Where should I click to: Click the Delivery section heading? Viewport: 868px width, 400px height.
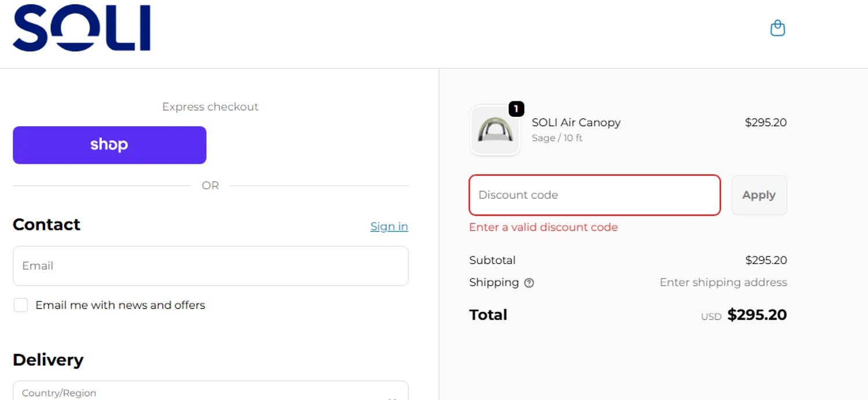[x=48, y=360]
